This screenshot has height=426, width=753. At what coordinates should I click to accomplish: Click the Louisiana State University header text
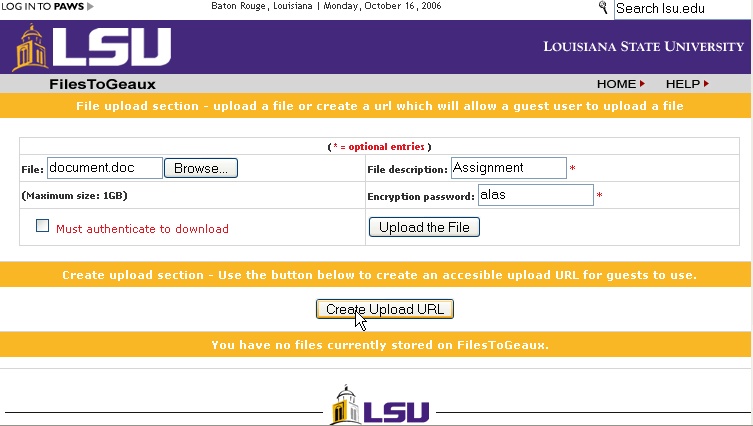644,47
